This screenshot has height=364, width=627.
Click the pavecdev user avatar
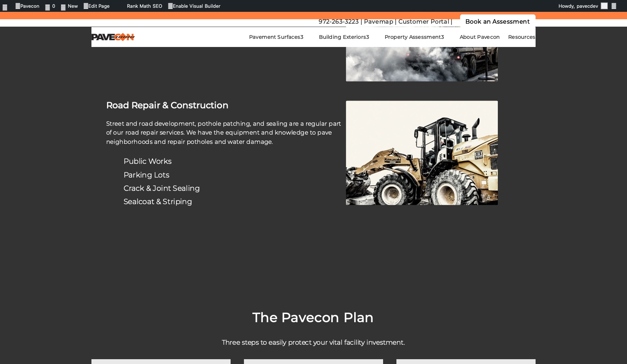604,6
